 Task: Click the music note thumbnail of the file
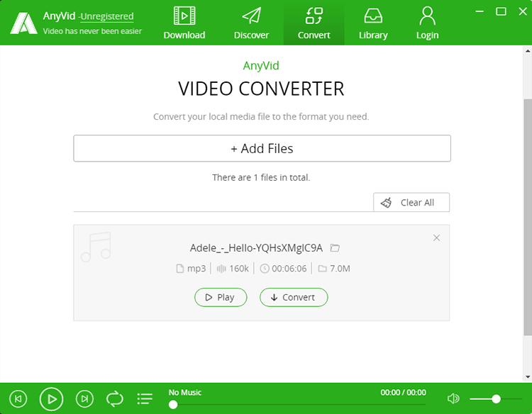coord(96,247)
